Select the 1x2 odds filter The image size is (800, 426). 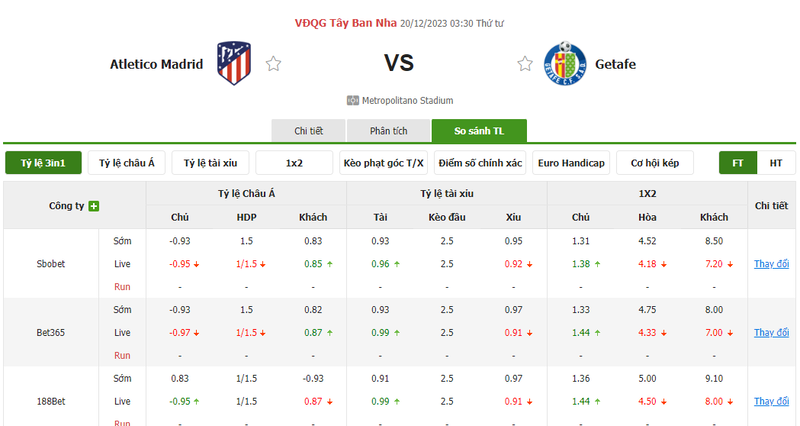click(294, 163)
